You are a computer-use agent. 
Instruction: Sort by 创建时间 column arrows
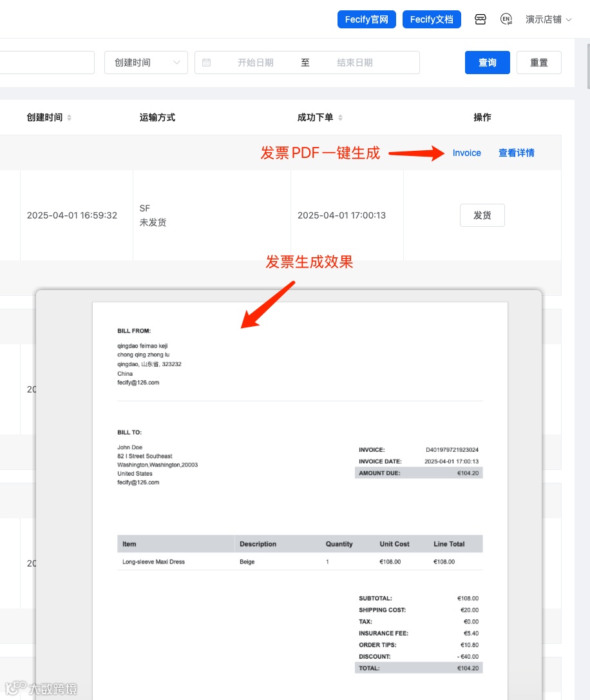point(69,117)
